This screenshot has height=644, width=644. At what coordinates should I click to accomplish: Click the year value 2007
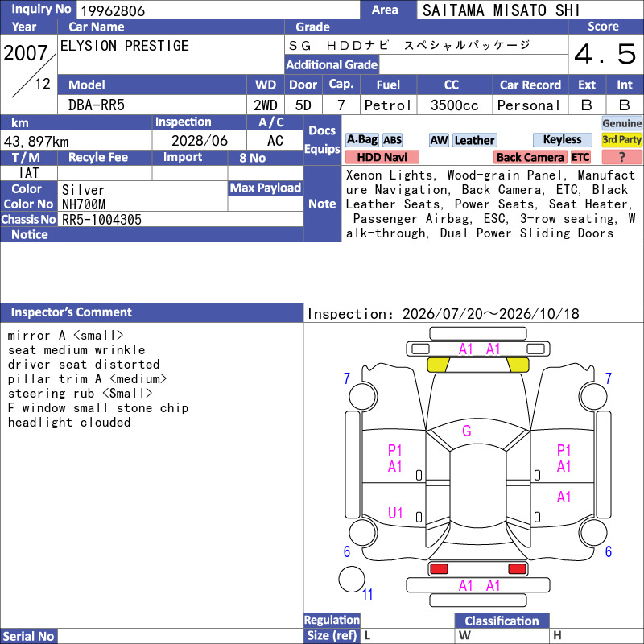[x=26, y=53]
